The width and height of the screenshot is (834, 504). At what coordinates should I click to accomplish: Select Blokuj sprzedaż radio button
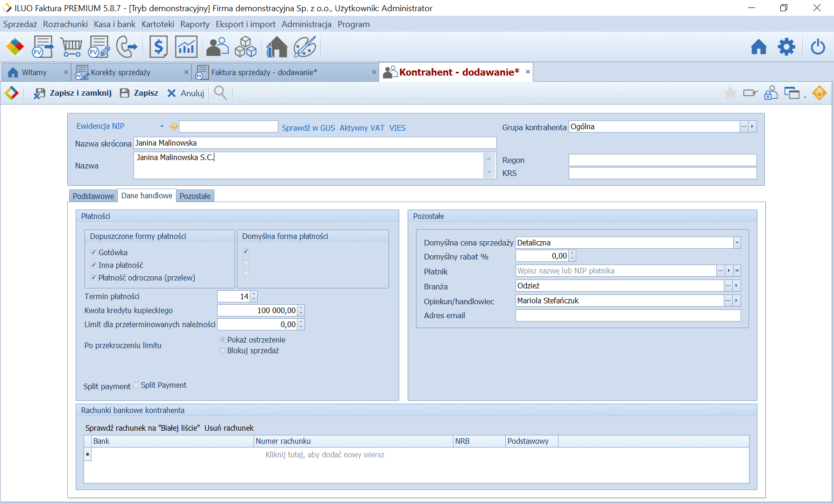[x=223, y=350]
